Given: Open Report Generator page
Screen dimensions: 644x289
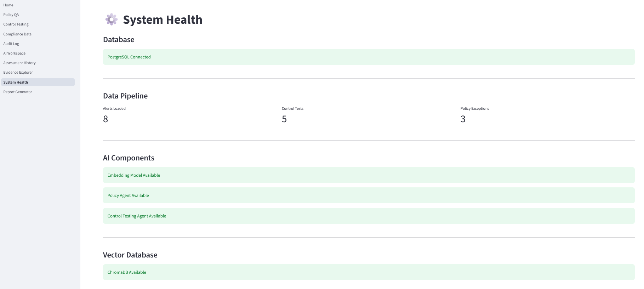Looking at the screenshot, I should [x=18, y=92].
